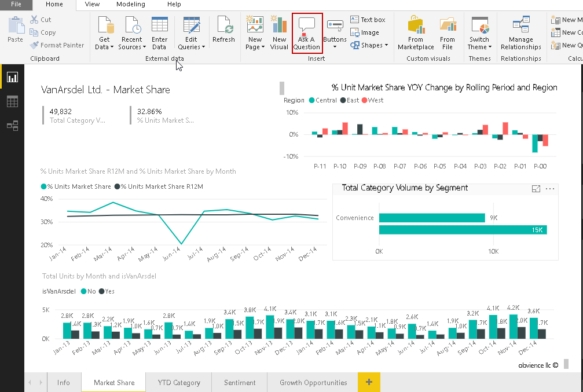The height and width of the screenshot is (392, 583).
Task: Switch to the Modeling ribbon tab
Action: (x=131, y=5)
